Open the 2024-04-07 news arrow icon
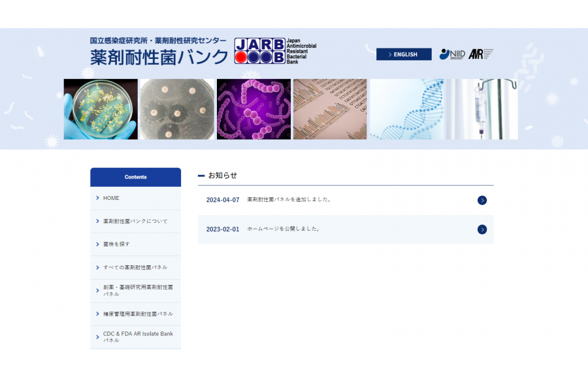The height and width of the screenshot is (379, 588). 482,201
